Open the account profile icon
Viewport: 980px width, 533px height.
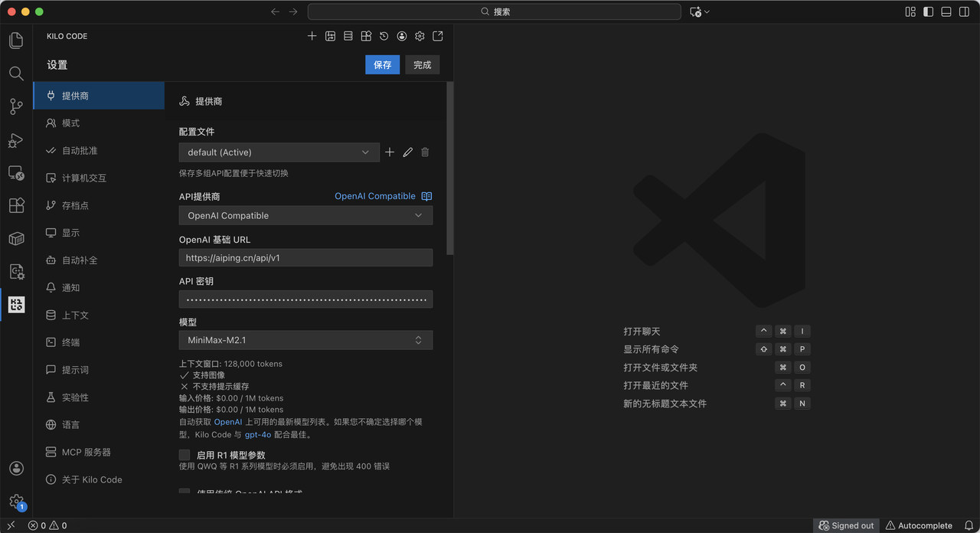click(x=401, y=35)
